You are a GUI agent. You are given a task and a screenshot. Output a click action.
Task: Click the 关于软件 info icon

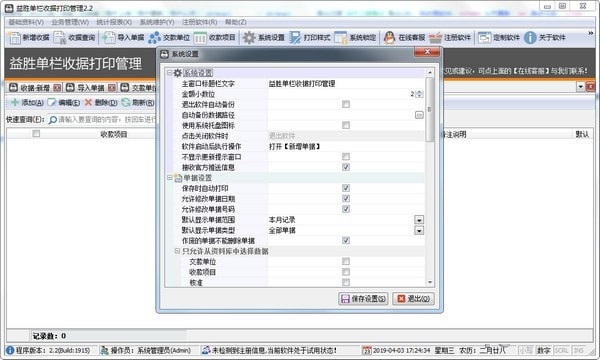point(530,37)
